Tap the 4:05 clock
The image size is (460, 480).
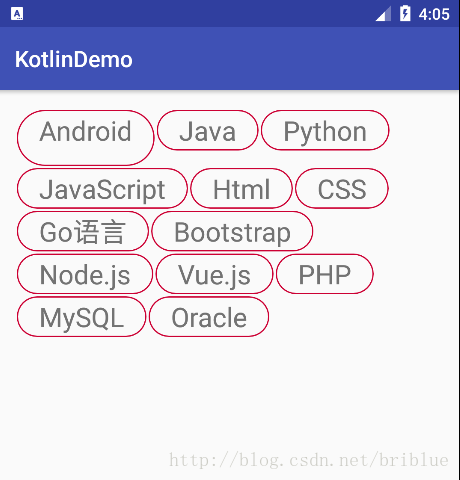pos(434,14)
